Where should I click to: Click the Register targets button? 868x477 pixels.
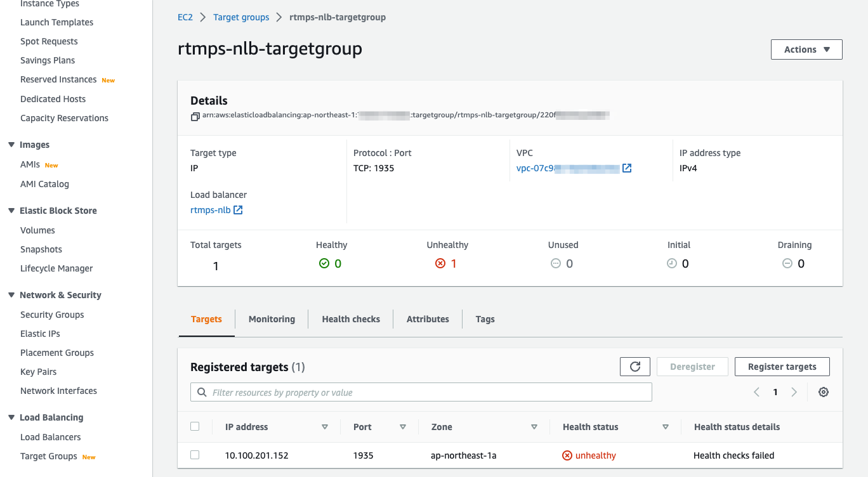pos(782,367)
